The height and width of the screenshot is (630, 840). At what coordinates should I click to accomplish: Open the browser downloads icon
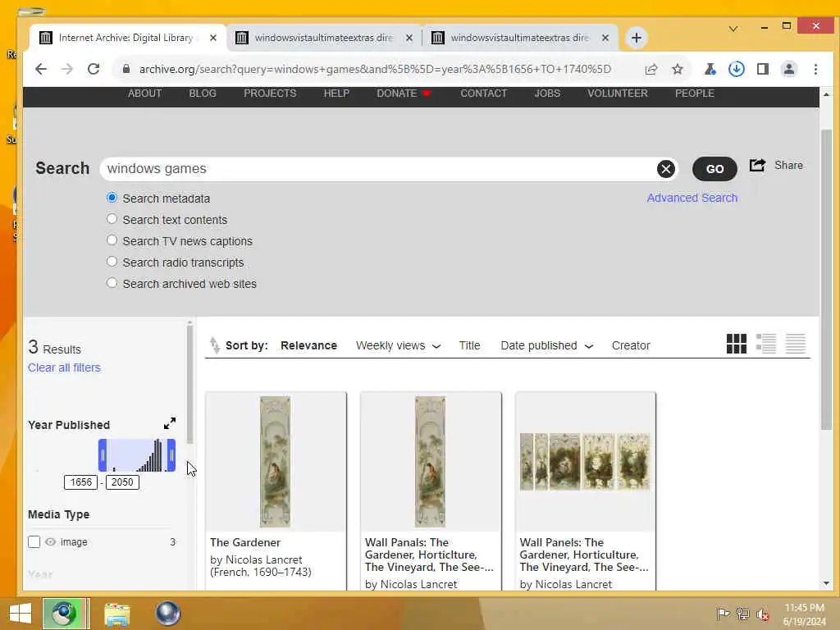(737, 69)
